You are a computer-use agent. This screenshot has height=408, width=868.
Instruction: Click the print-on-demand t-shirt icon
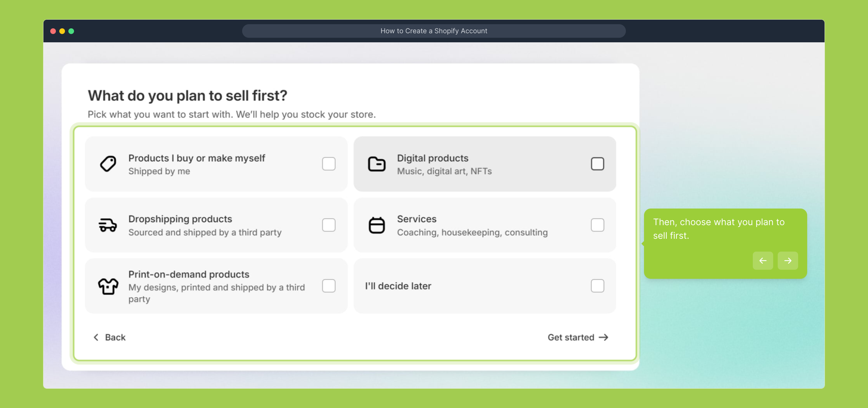108,286
